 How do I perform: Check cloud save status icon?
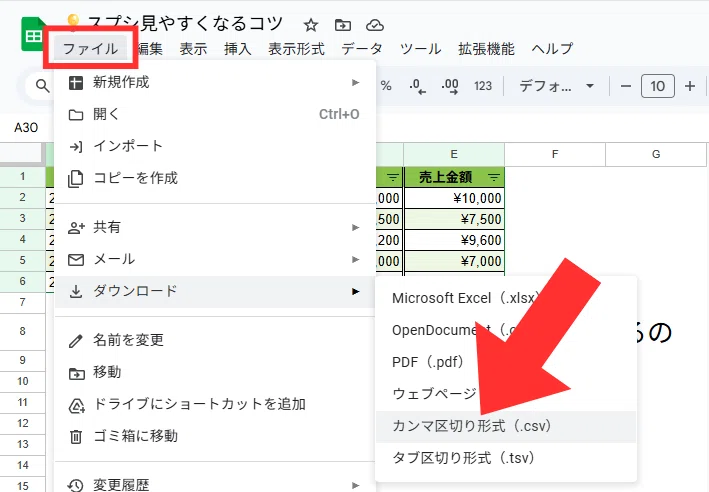375,25
